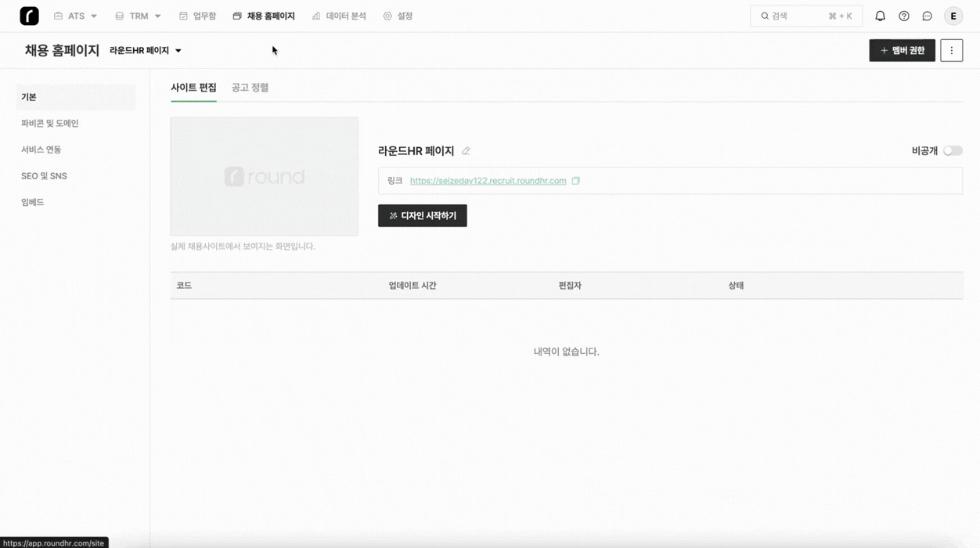980x548 pixels.
Task: Toggle the 비공개 switch
Action: pos(952,151)
